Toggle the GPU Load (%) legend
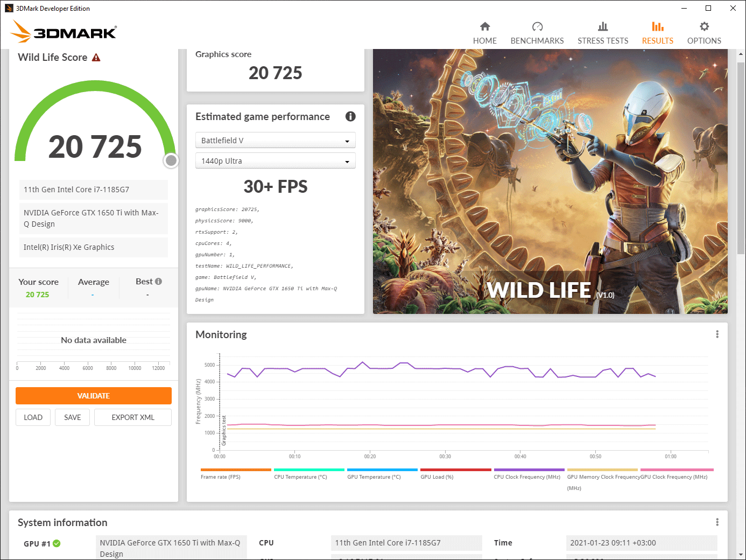The height and width of the screenshot is (560, 746). [455, 474]
